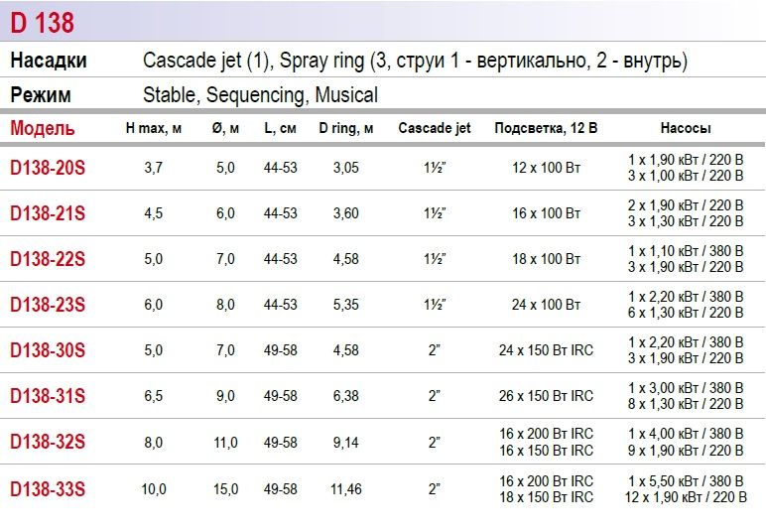Click the Stable, Sequencing, Musical mode text
The image size is (766, 532).
[260, 95]
